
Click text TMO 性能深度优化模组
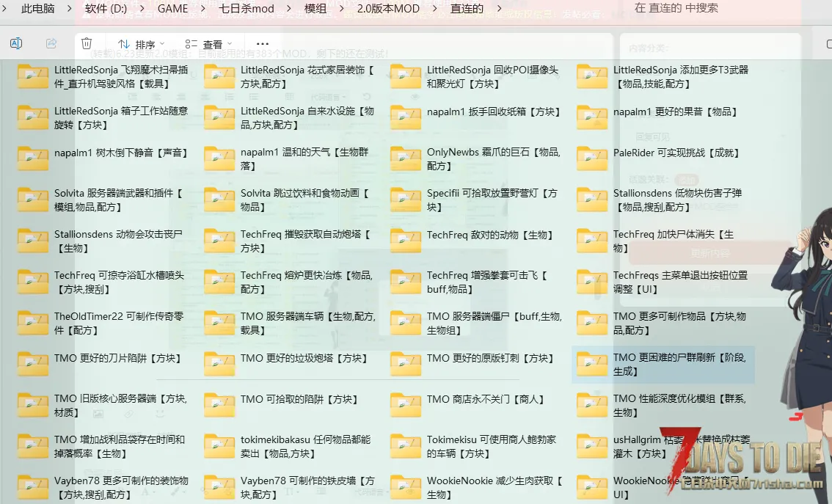[x=679, y=405]
